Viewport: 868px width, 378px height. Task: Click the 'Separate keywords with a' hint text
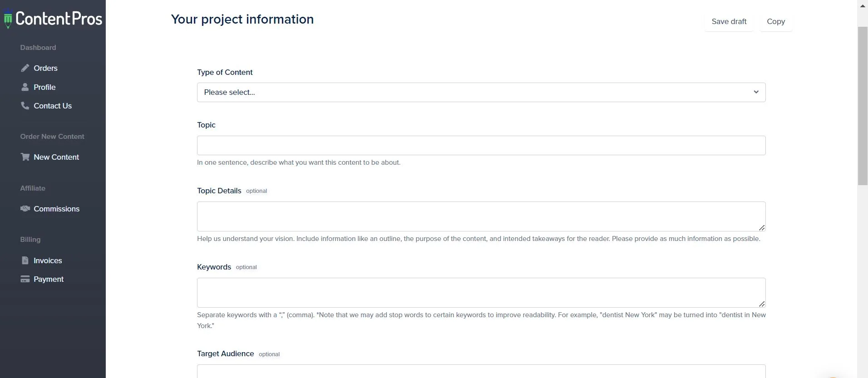coord(481,320)
